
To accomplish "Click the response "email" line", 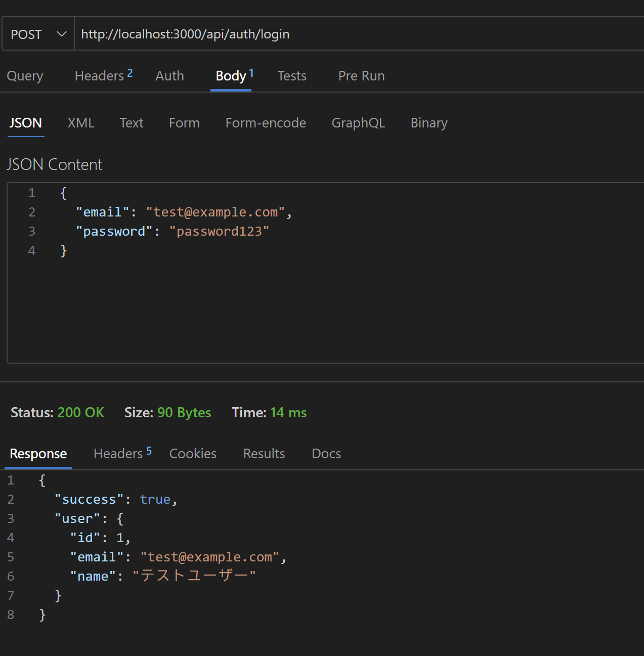I will pos(178,557).
